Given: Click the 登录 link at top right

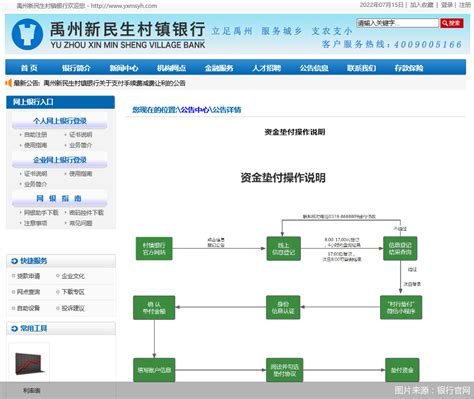Looking at the screenshot, I should click(447, 5).
